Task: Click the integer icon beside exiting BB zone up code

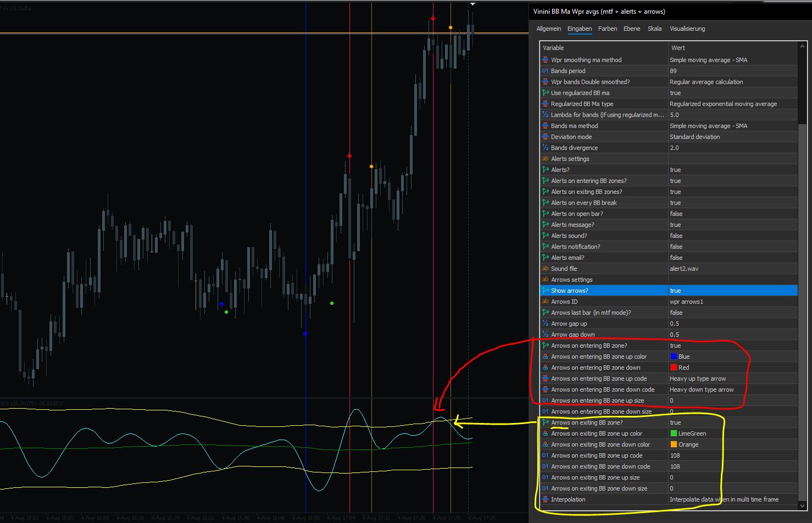Action: coord(546,455)
